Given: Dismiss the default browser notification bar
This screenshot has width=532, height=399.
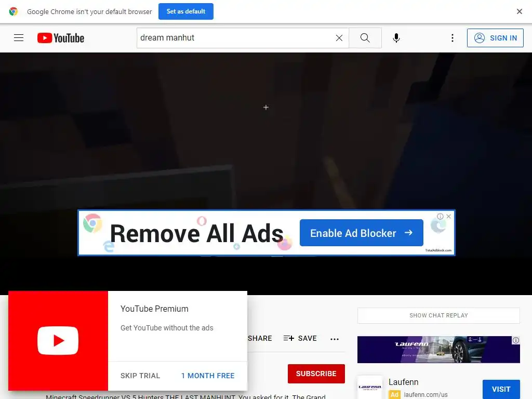Looking at the screenshot, I should point(519,11).
